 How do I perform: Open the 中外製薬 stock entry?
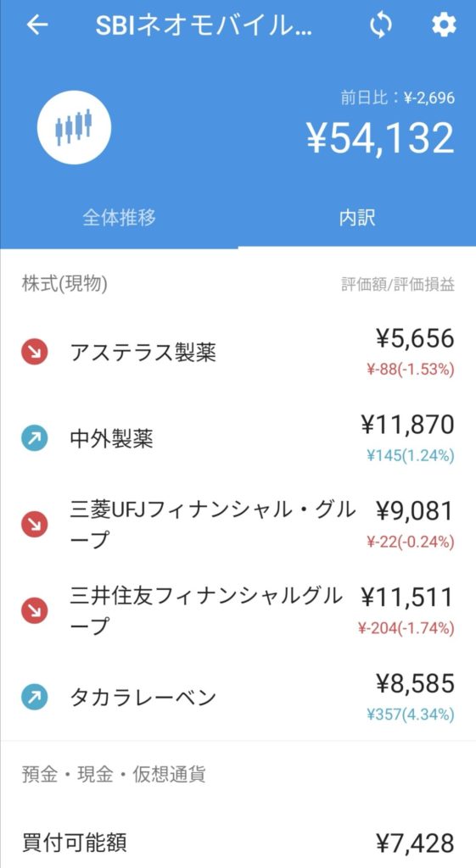[238, 438]
